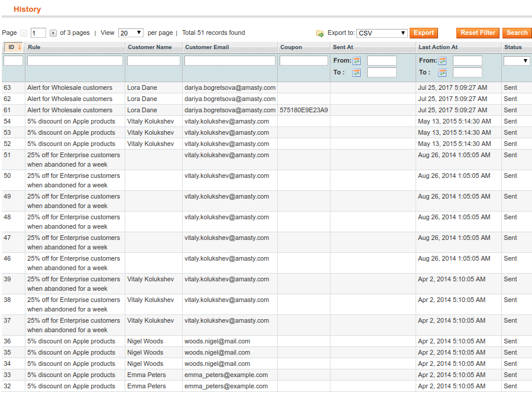The height and width of the screenshot is (396, 532).
Task: Sort by the ID column header
Action: 11,47
